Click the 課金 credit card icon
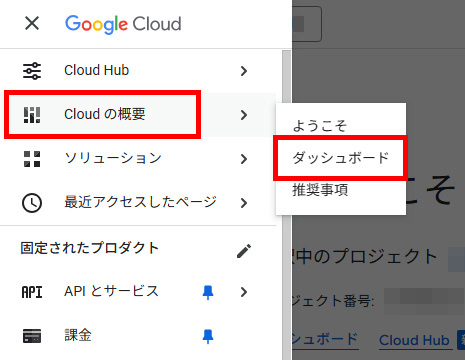Viewport: 465px width, 360px height. click(32, 336)
